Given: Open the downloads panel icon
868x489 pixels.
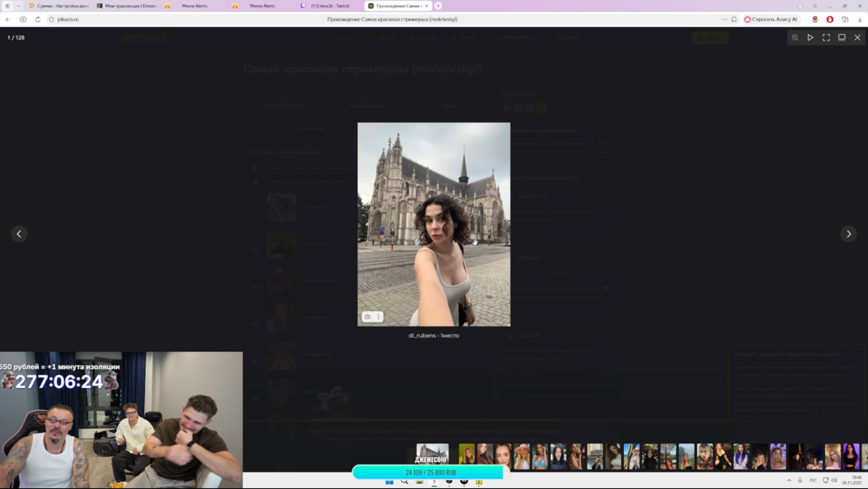Looking at the screenshot, I should tap(860, 19).
